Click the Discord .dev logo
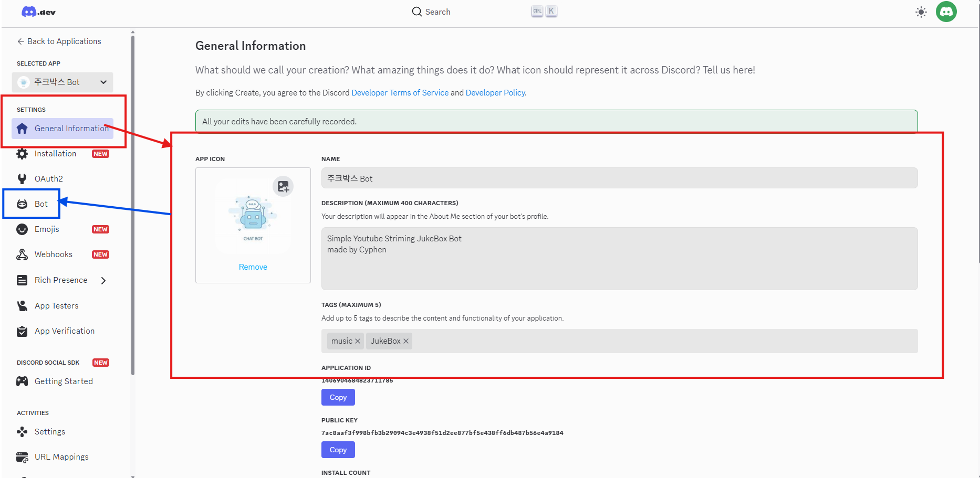 [38, 12]
